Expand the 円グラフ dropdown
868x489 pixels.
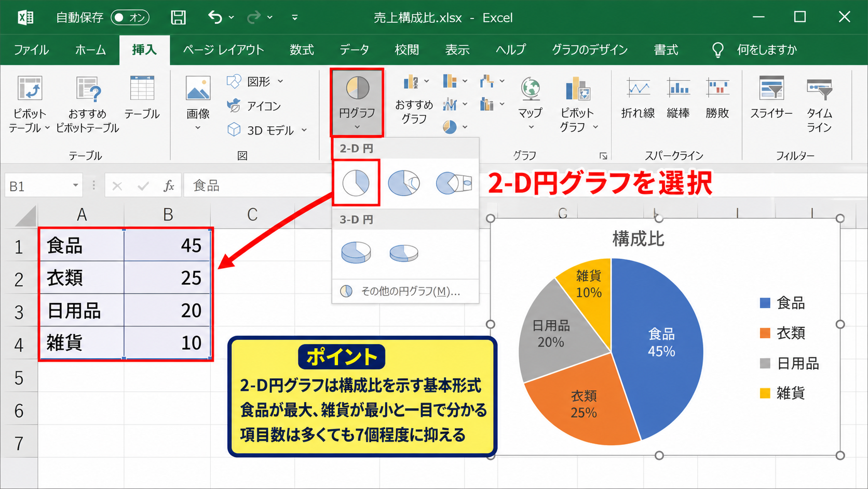[x=357, y=127]
